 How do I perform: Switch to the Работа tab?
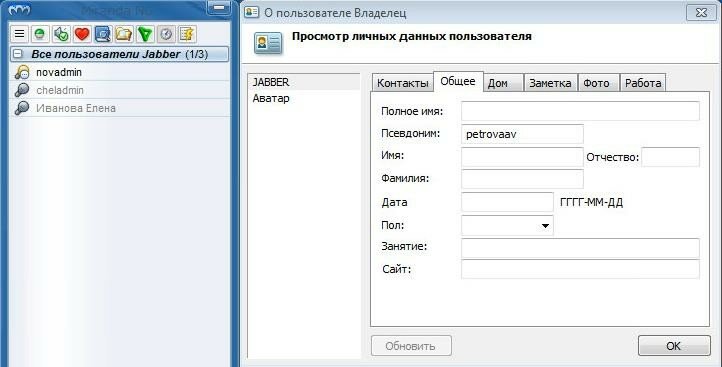pos(643,83)
